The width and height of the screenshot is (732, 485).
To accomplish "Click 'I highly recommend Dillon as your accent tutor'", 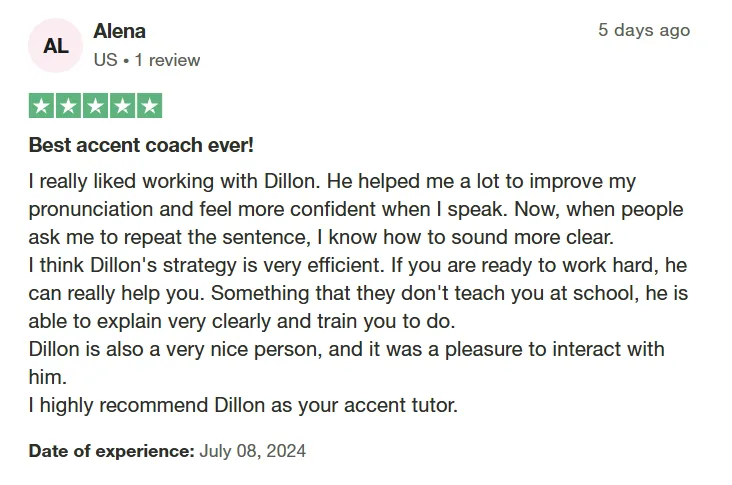I will click(243, 405).
